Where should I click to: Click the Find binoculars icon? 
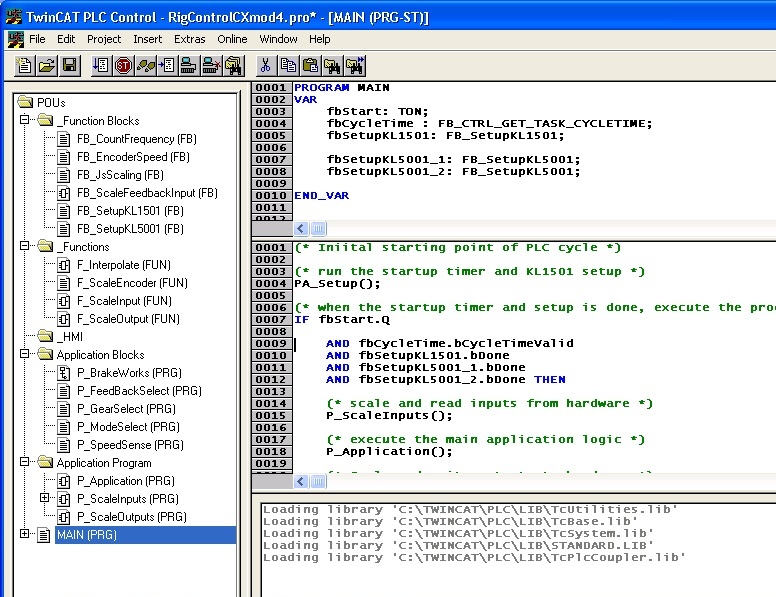pyautogui.click(x=332, y=65)
